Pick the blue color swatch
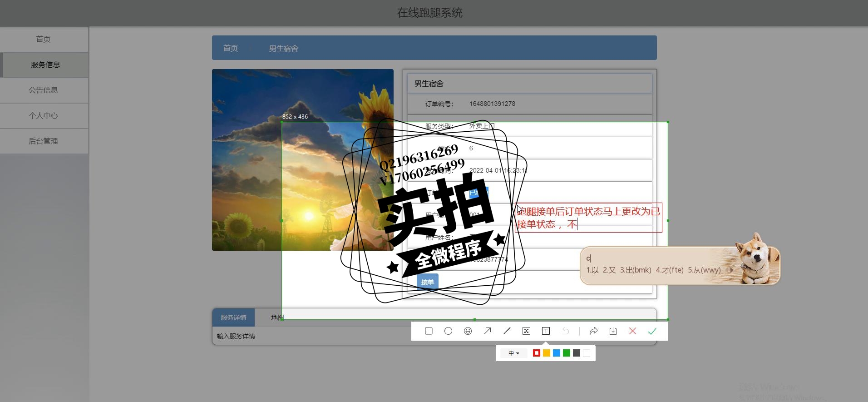 557,353
